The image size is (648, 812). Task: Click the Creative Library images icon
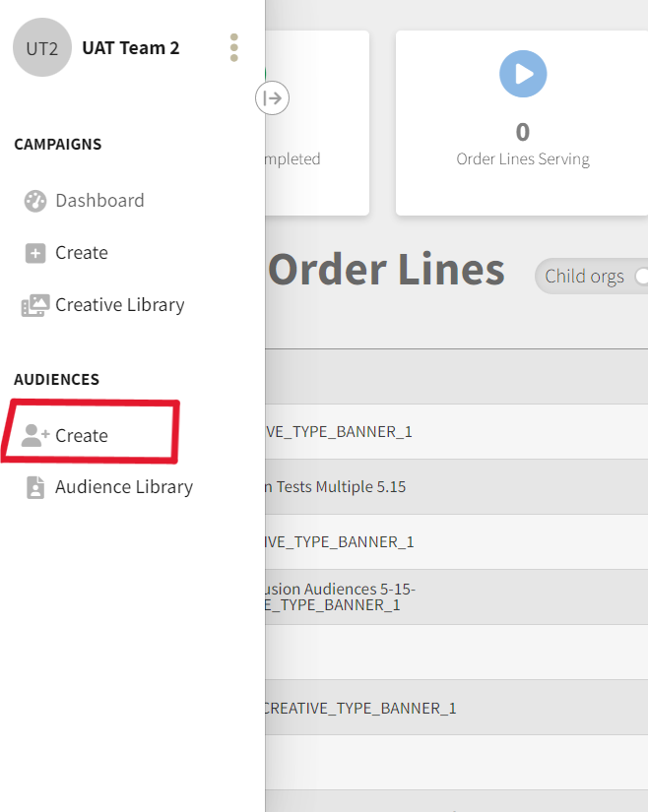click(x=35, y=305)
